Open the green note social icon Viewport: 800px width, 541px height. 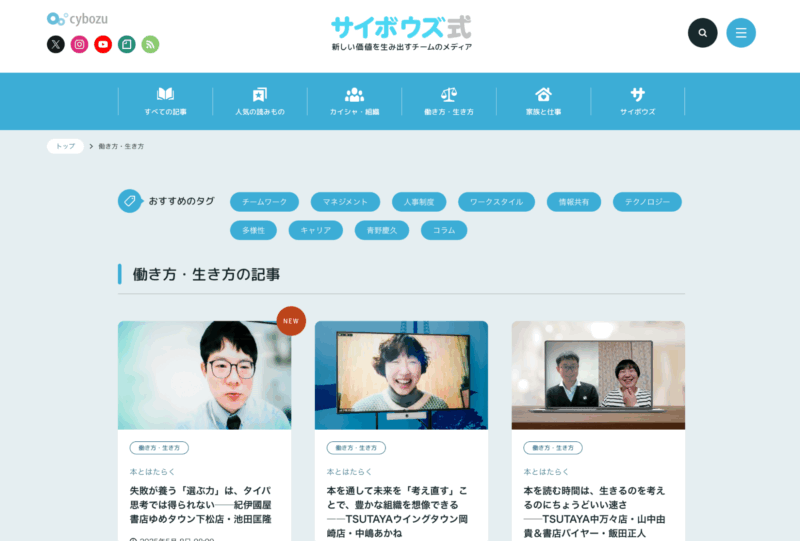tap(127, 44)
